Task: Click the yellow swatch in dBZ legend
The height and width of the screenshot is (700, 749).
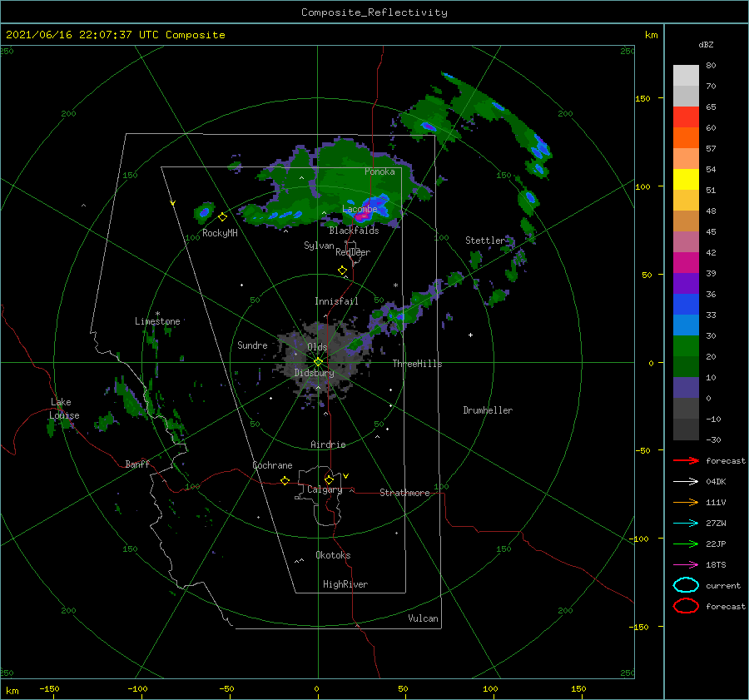Action: click(686, 180)
